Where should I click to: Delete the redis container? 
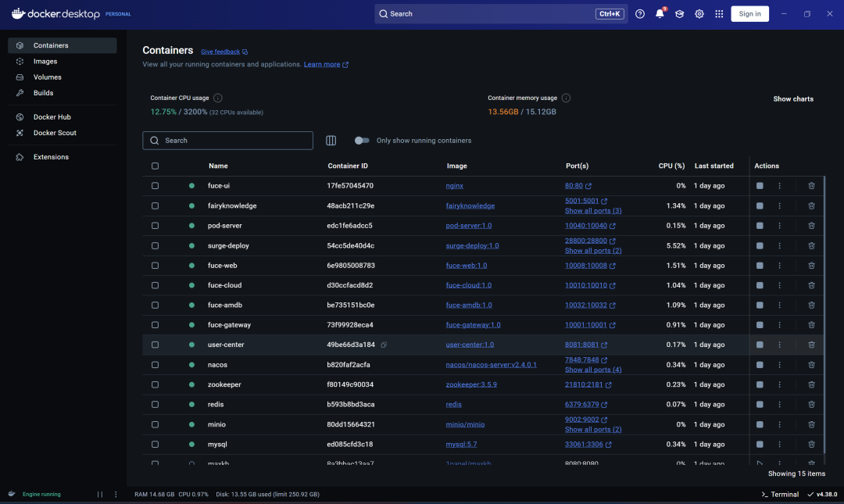[811, 405]
